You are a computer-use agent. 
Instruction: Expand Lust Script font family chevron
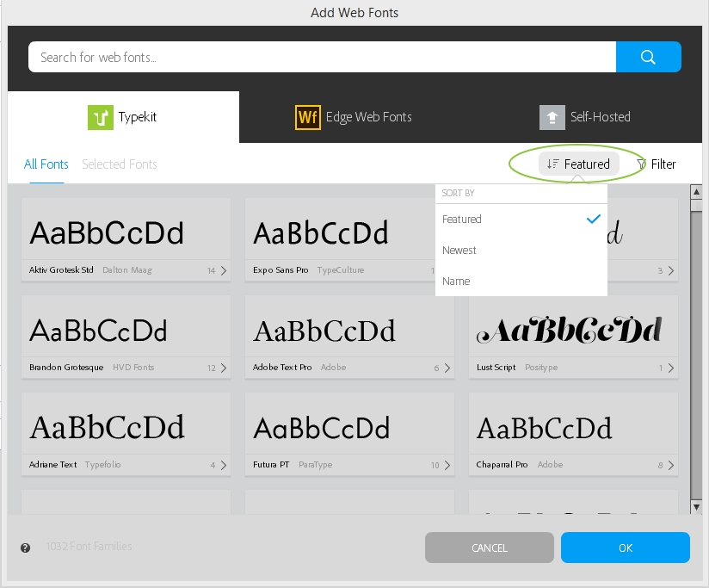671,368
